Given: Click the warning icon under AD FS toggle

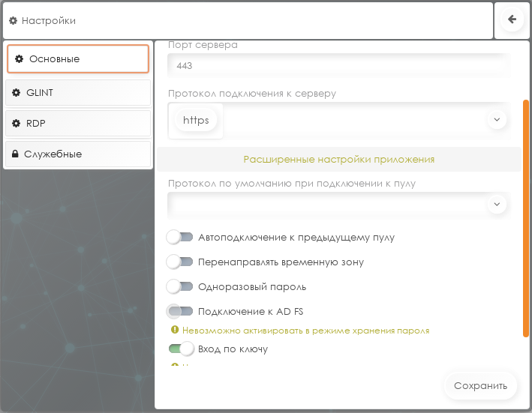Looking at the screenshot, I should 175,330.
